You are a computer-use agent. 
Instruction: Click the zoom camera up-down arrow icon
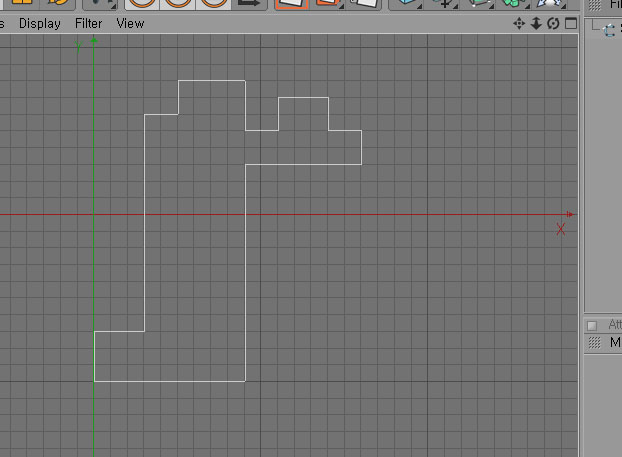[x=536, y=24]
